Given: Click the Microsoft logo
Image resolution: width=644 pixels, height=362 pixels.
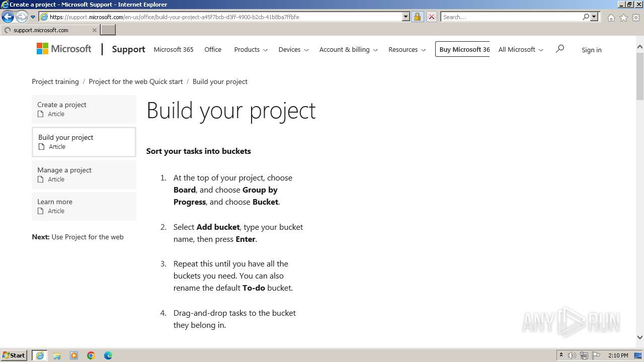Looking at the screenshot, I should click(x=64, y=49).
